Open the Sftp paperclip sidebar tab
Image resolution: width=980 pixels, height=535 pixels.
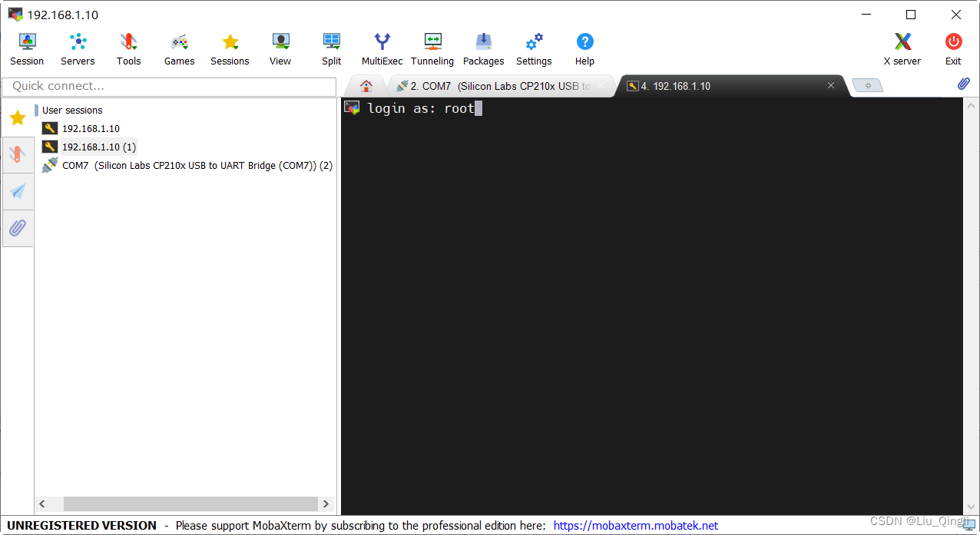pos(17,228)
